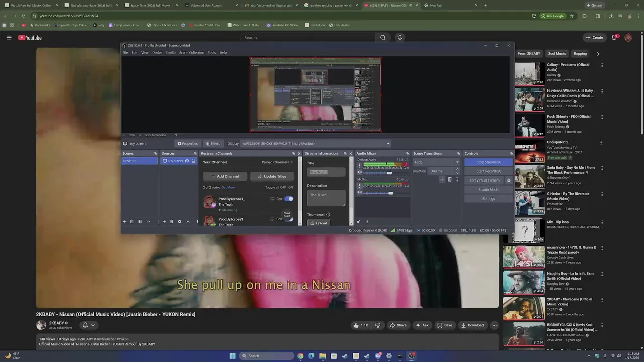Viewport: 644px width, 362px height.
Task: Remove scene using the trash icon in Scenes panel
Action: coord(132,221)
